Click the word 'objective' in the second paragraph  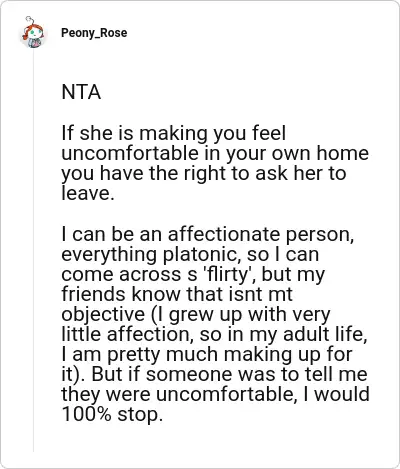click(x=103, y=315)
